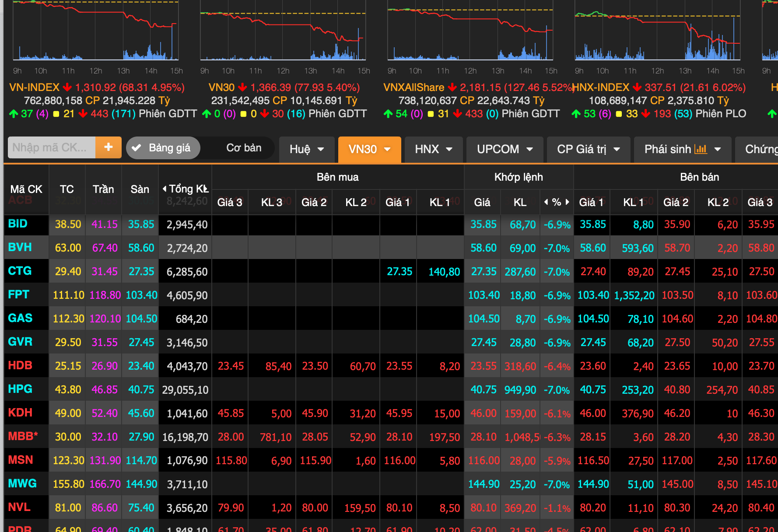Click left arrow of % column header
Image resolution: width=778 pixels, height=532 pixels.
(x=546, y=202)
